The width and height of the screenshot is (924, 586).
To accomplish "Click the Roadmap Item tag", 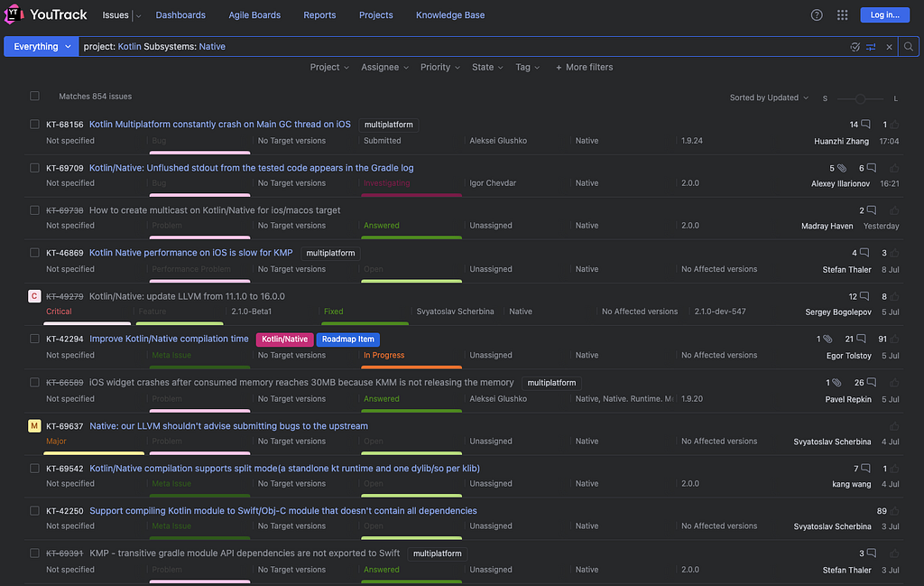I will click(x=347, y=339).
